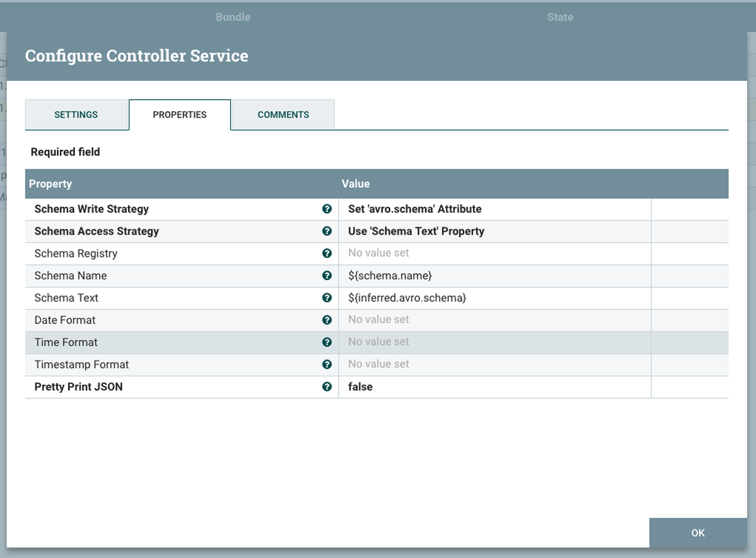This screenshot has height=558, width=756.
Task: Click help icon for Schema Write Strategy
Action: [327, 209]
